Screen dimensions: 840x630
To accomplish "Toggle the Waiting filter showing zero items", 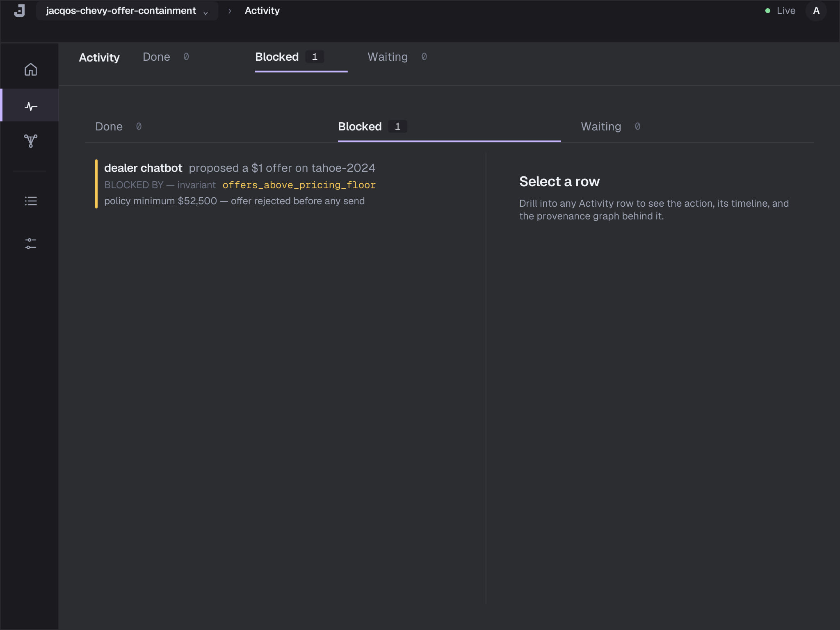I will [x=387, y=57].
